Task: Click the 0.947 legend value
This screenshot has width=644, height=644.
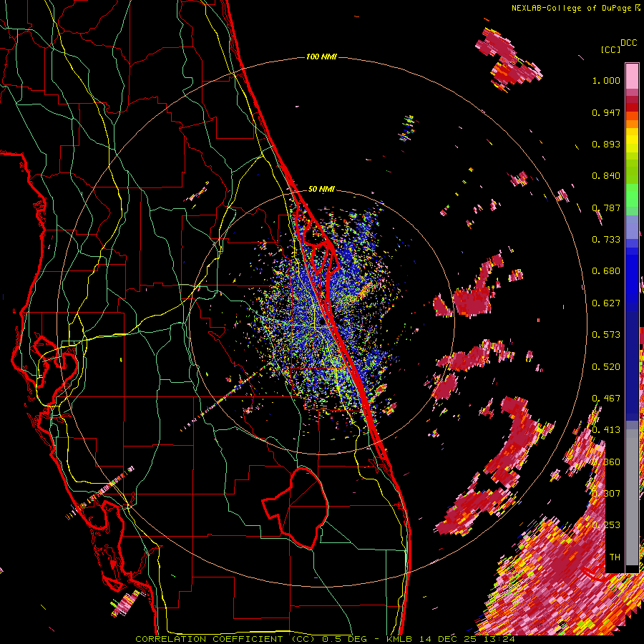Action: 606,112
